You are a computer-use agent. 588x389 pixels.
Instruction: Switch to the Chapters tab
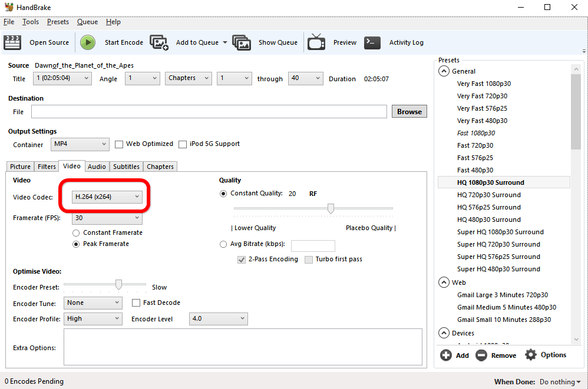160,167
